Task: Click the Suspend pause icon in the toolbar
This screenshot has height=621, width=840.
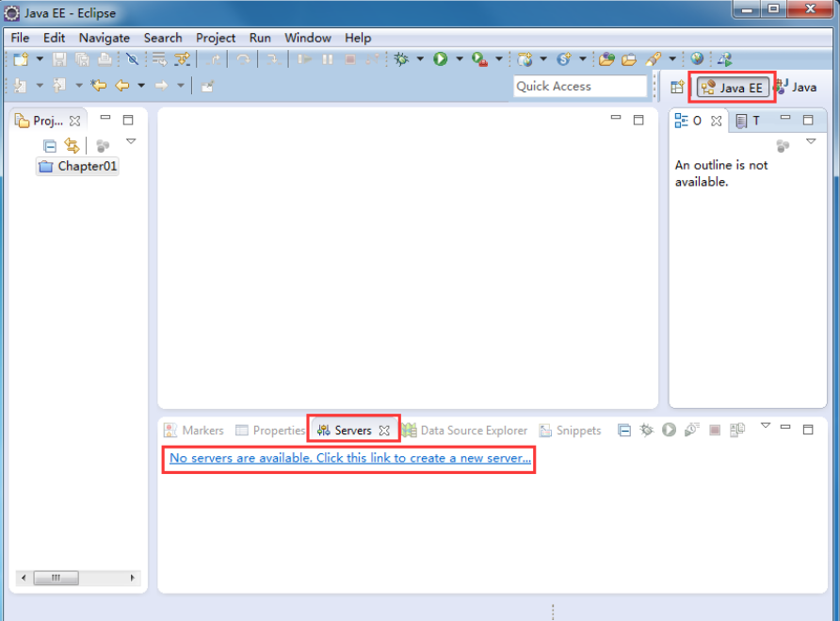Action: [x=328, y=59]
